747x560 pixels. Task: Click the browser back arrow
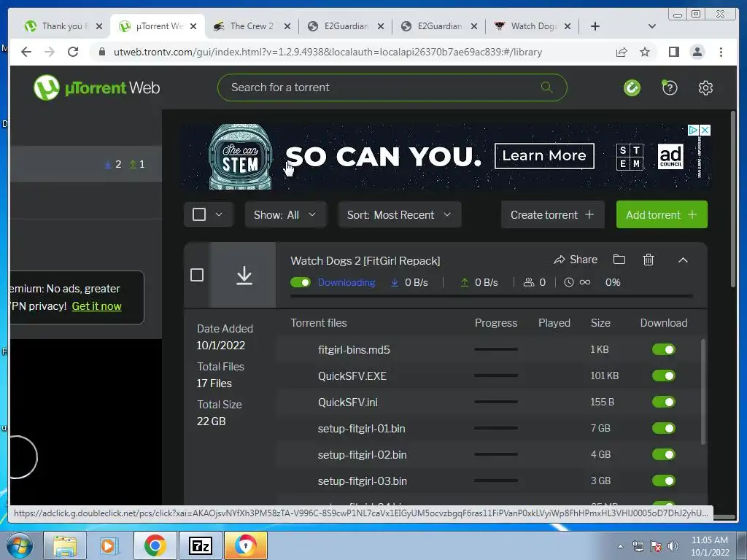(x=26, y=52)
